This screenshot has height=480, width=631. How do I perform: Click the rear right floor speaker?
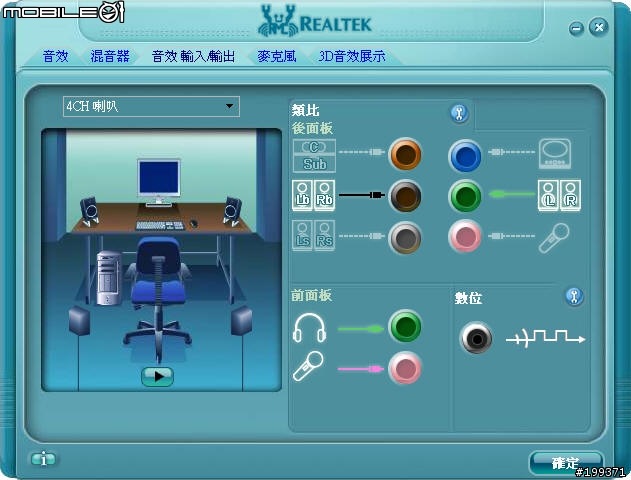[241, 321]
